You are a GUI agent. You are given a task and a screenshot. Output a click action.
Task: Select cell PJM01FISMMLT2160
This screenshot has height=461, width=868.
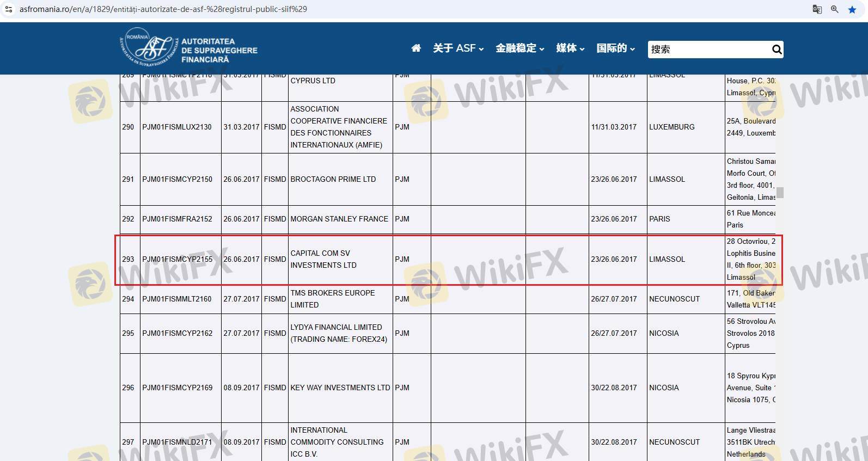click(177, 299)
